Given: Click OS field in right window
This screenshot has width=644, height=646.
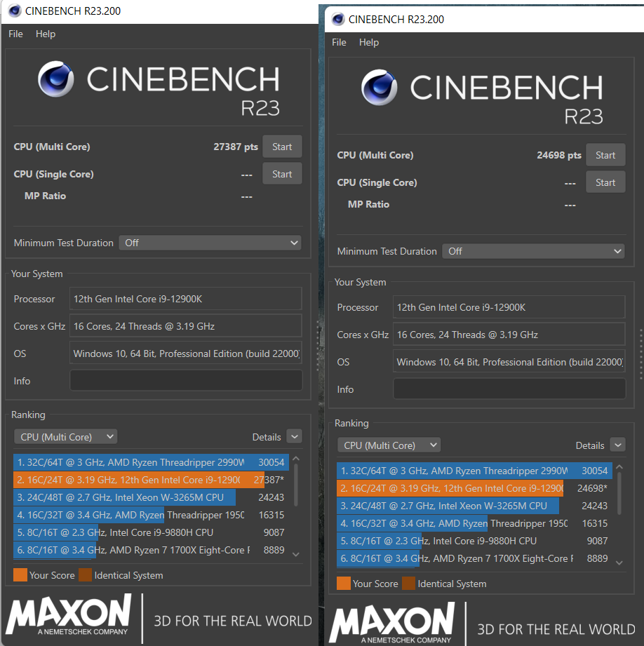Looking at the screenshot, I should click(509, 361).
